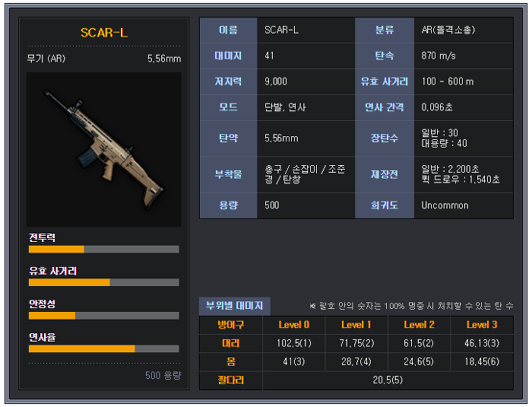Click the 머리 row header
The height and width of the screenshot is (407, 532).
[231, 343]
